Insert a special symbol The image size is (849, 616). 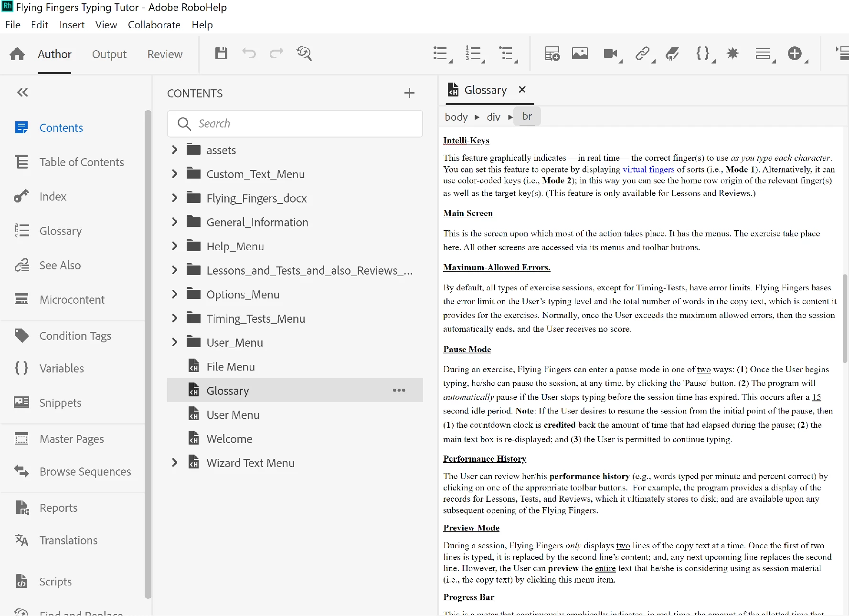pos(732,53)
